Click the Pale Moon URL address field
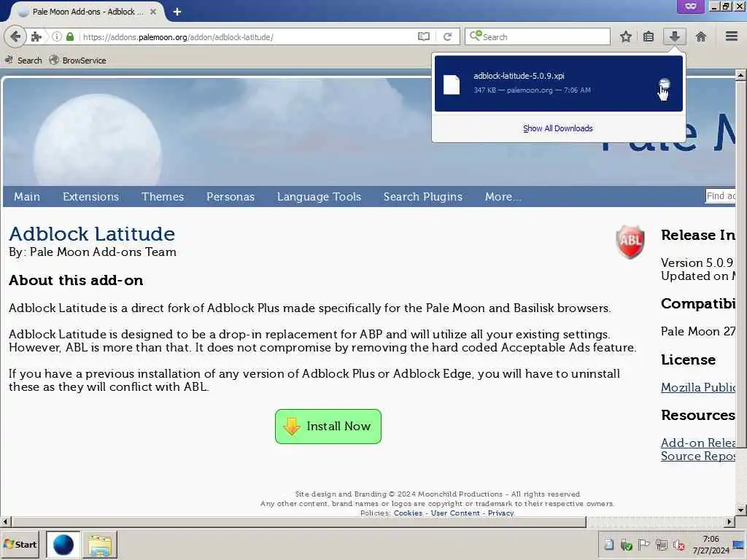Image resolution: width=747 pixels, height=560 pixels. click(248, 36)
